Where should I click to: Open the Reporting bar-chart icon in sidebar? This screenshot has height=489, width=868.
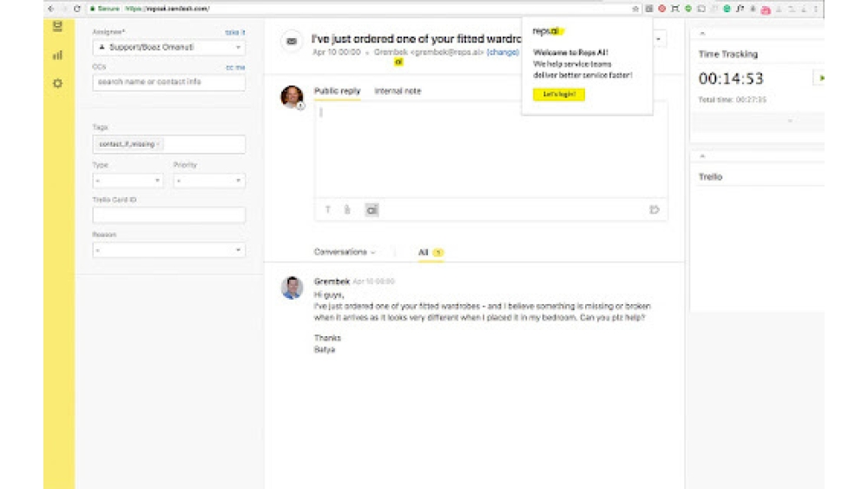coord(57,55)
